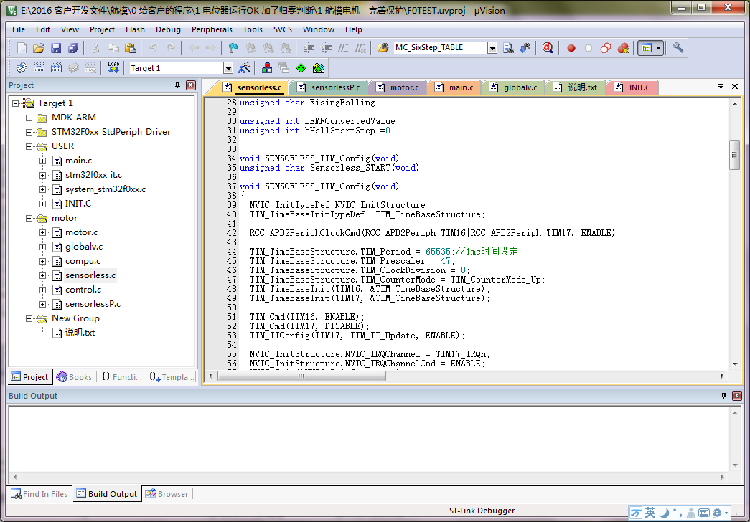Viewport: 750px width, 522px height.
Task: Toggle auto-hide pin of Project panel
Action: pos(177,85)
